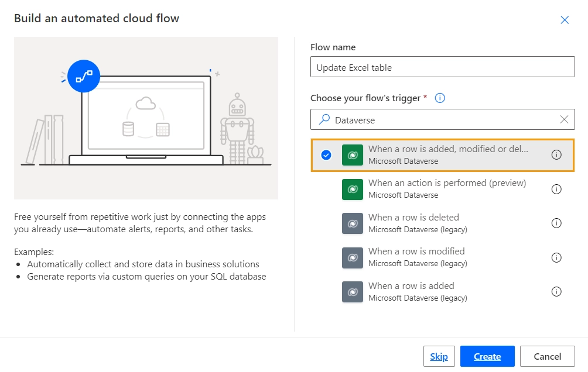Clear the Dataverse search text
Screen dimensions: 588x372
pyautogui.click(x=564, y=119)
